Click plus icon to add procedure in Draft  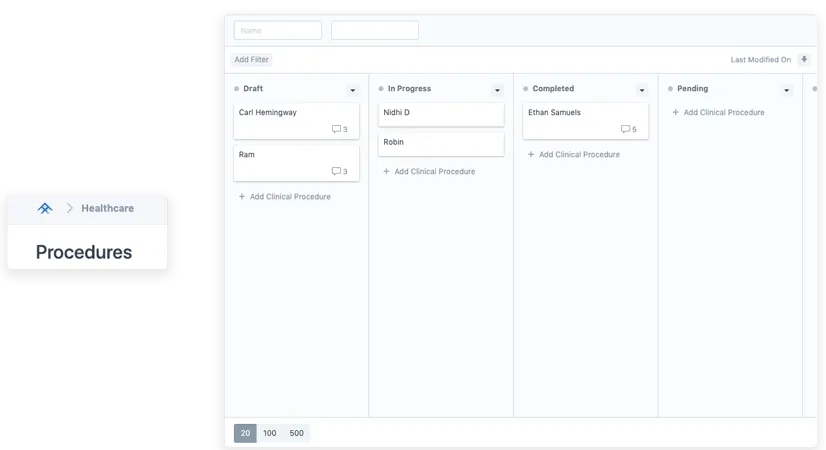coord(242,197)
